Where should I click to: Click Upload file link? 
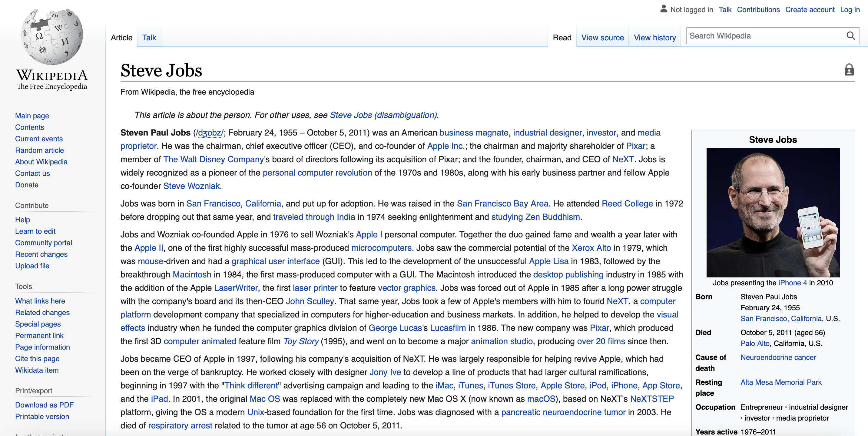tap(32, 265)
